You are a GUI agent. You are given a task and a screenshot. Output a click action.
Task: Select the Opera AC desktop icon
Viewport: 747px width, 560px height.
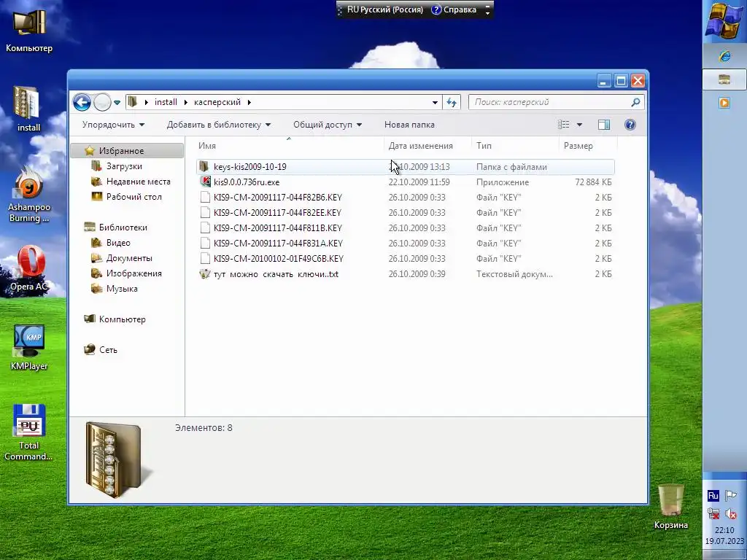(29, 268)
